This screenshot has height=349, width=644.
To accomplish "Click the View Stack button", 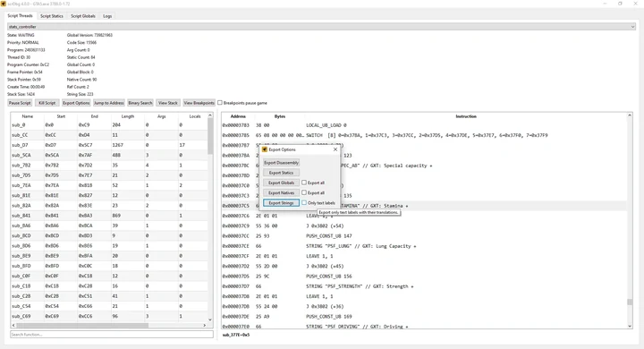I will pyautogui.click(x=168, y=103).
